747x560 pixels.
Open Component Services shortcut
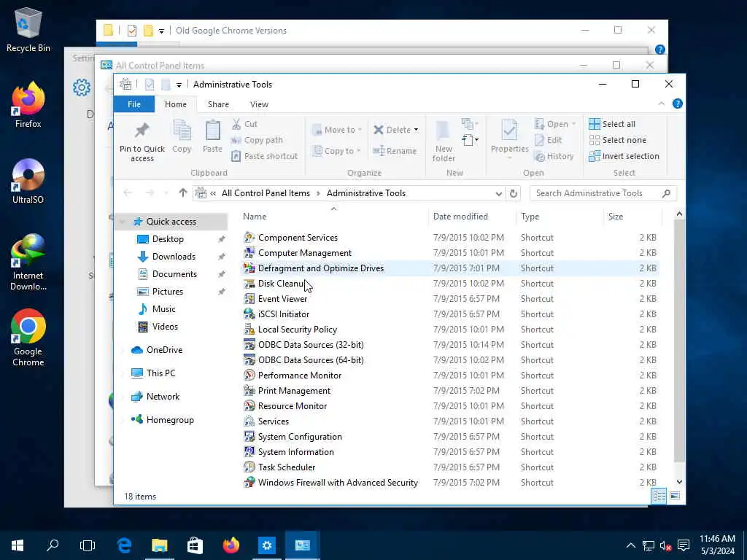(298, 237)
